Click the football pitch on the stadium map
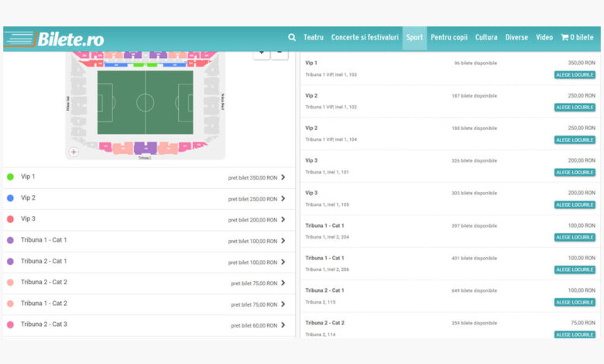Screen dimensions: 604x364 [x=145, y=103]
